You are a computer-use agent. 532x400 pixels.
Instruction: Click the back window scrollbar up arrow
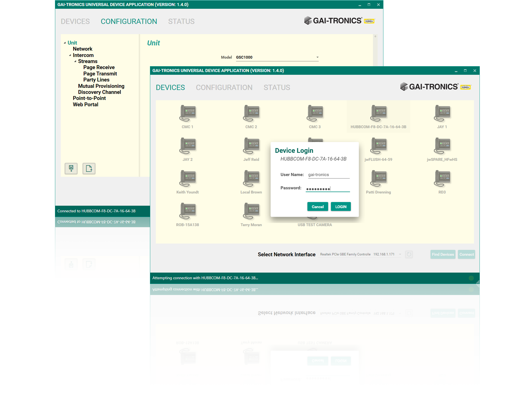tap(375, 37)
